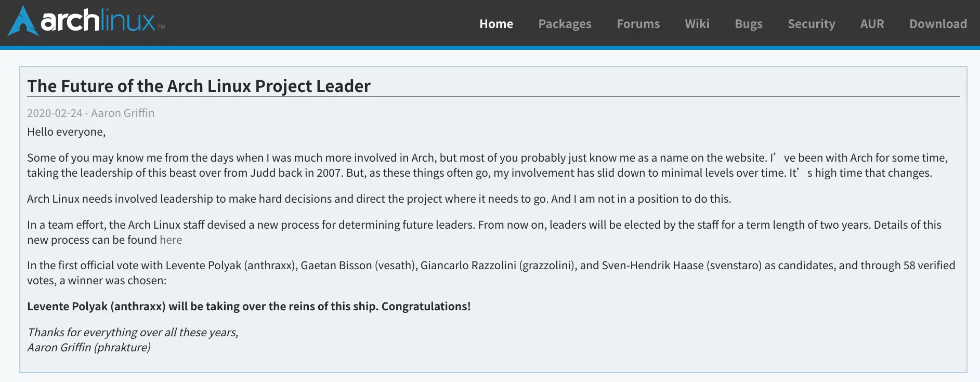This screenshot has width=980, height=382.
Task: Click the bold Levente Polyak congratulations sentence
Action: pos(249,306)
